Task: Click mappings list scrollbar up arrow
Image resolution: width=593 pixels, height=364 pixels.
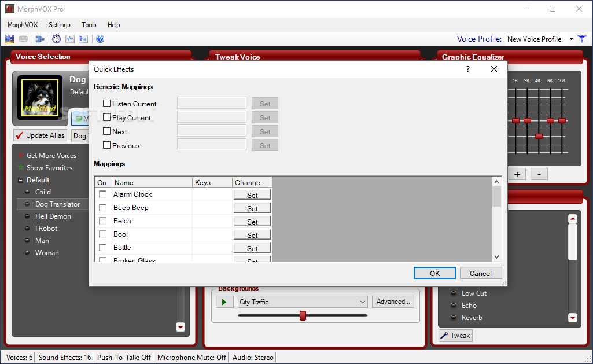Action: (496, 182)
